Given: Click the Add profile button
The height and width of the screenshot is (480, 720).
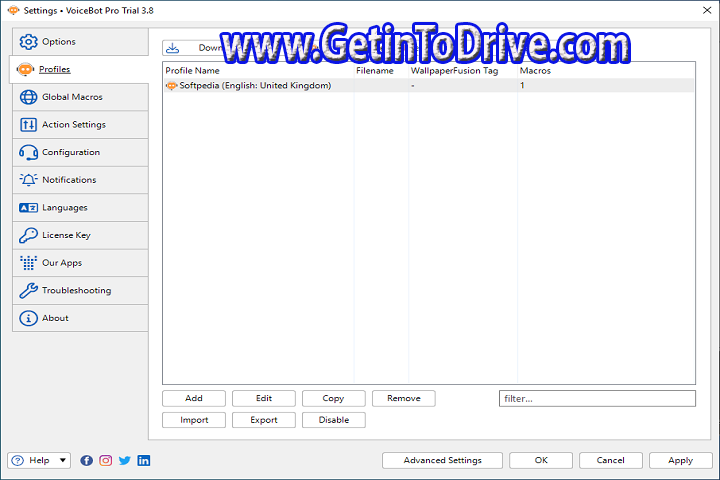Looking at the screenshot, I should pyautogui.click(x=194, y=398).
